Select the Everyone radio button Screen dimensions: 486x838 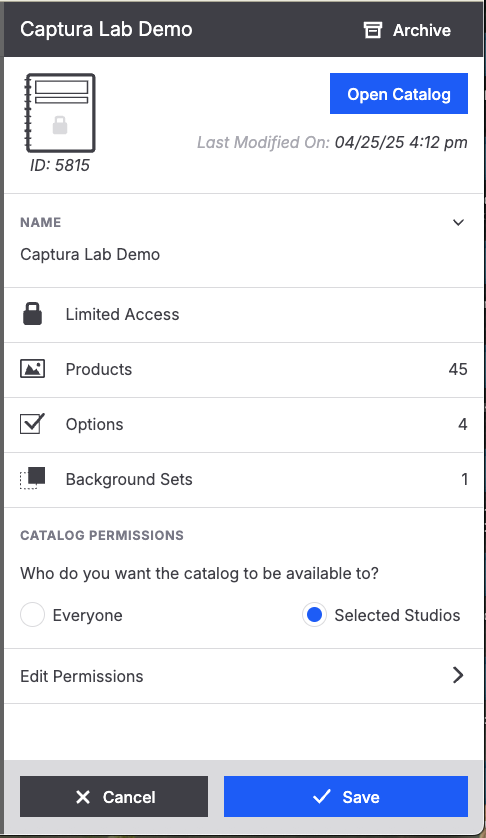coord(33,615)
